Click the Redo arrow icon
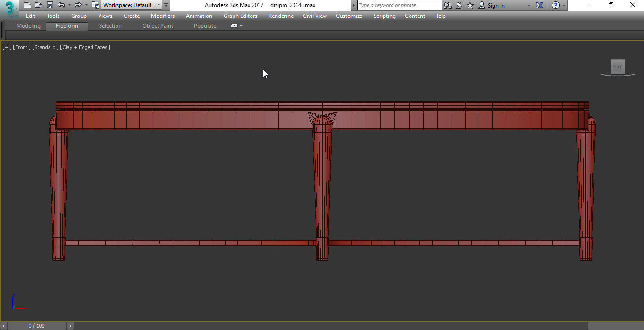 click(x=78, y=5)
